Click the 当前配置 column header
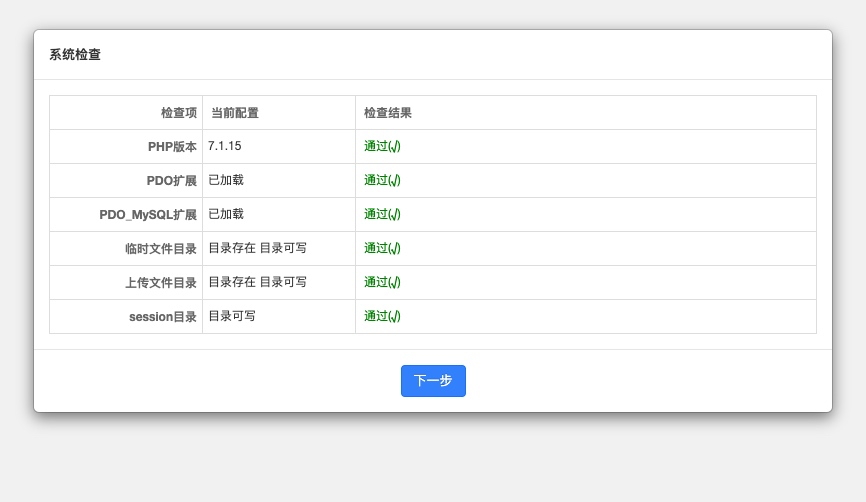The image size is (866, 502). click(235, 113)
